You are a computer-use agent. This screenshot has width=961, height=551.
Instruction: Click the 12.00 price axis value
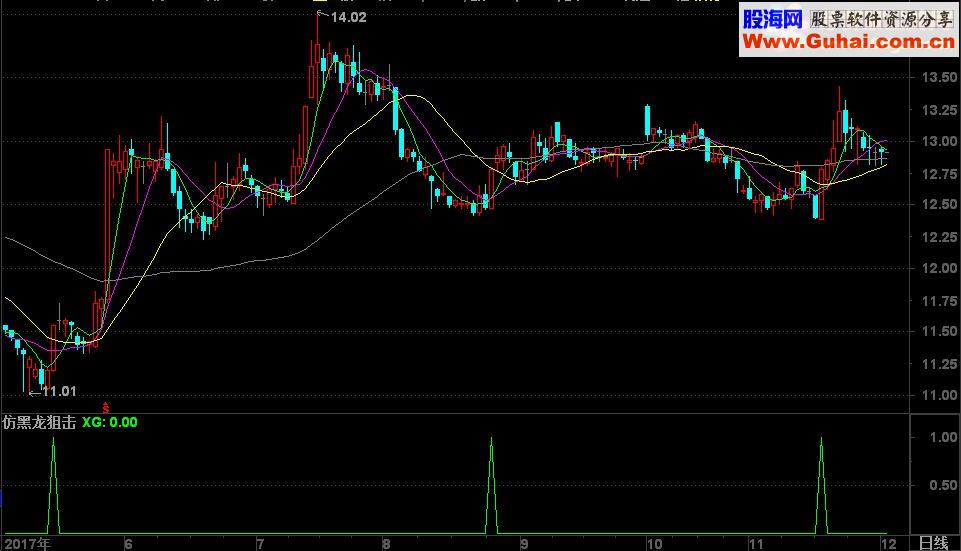click(x=939, y=268)
